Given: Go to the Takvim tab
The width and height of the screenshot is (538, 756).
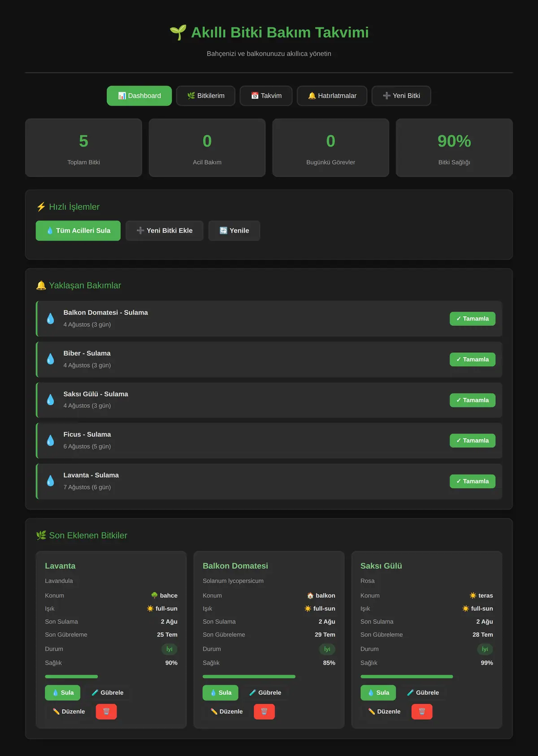Looking at the screenshot, I should click(x=266, y=96).
